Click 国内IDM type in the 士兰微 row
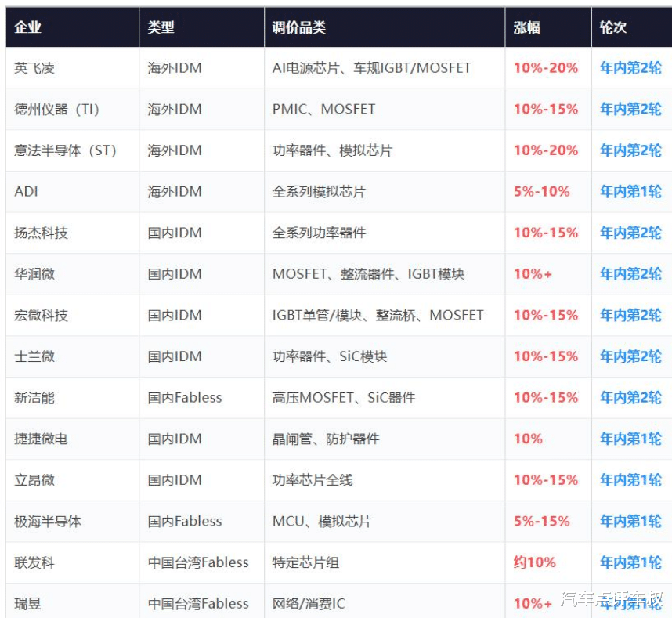Image resolution: width=672 pixels, height=618 pixels. [175, 356]
